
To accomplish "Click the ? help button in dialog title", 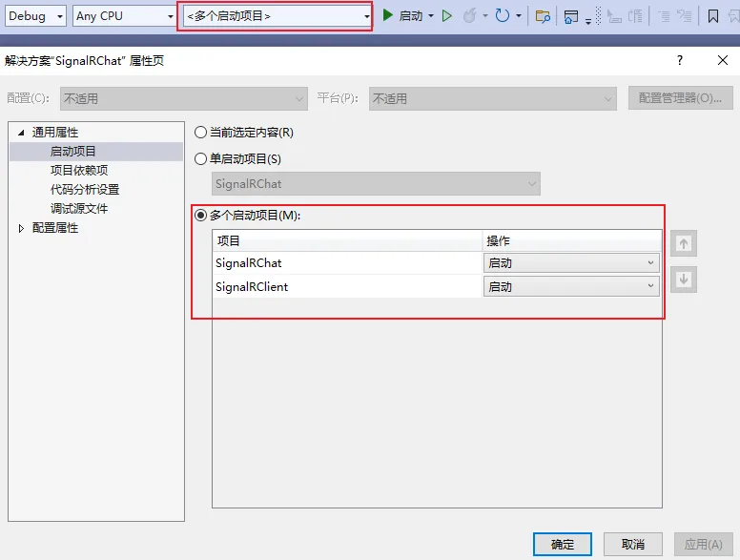I will point(680,60).
